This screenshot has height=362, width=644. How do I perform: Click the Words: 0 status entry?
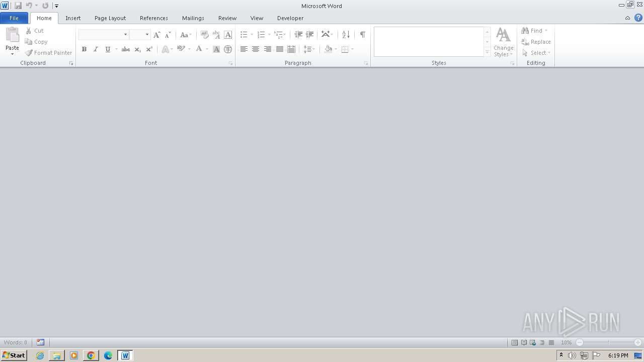point(16,342)
